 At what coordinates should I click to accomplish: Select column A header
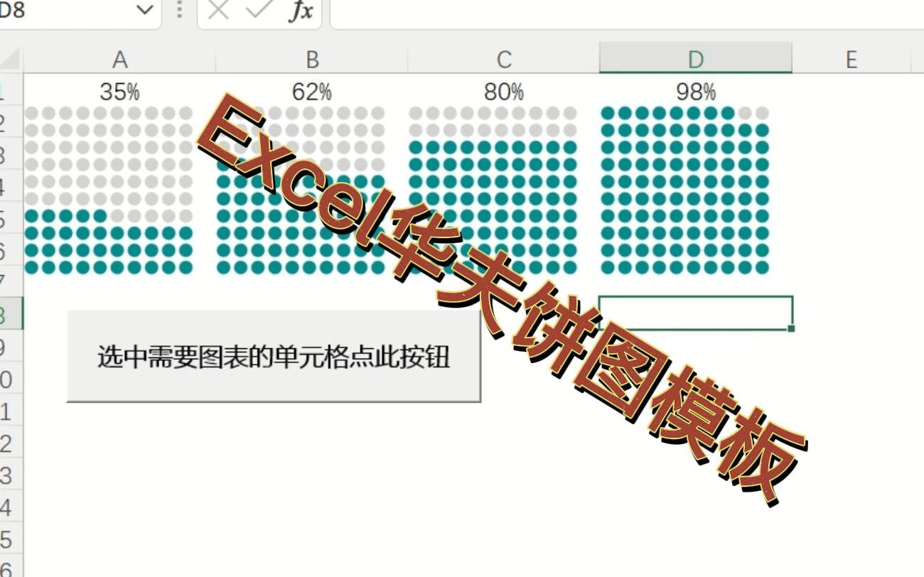pyautogui.click(x=121, y=59)
